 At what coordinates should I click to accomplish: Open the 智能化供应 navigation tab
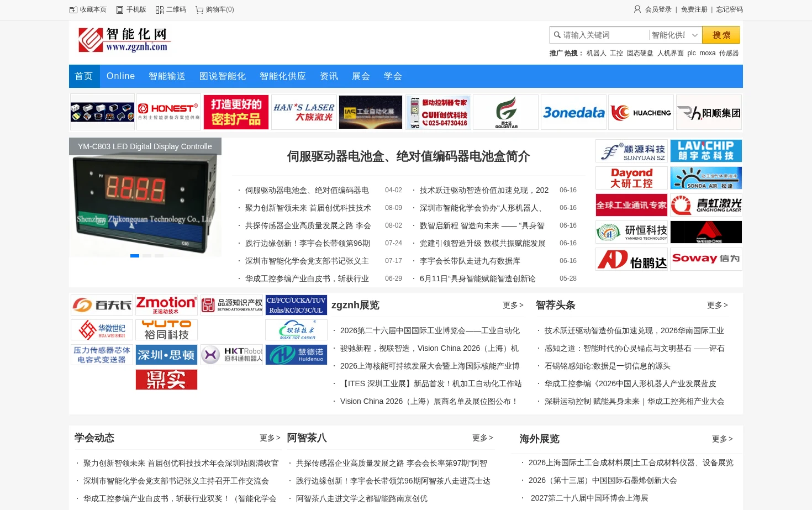tap(283, 76)
